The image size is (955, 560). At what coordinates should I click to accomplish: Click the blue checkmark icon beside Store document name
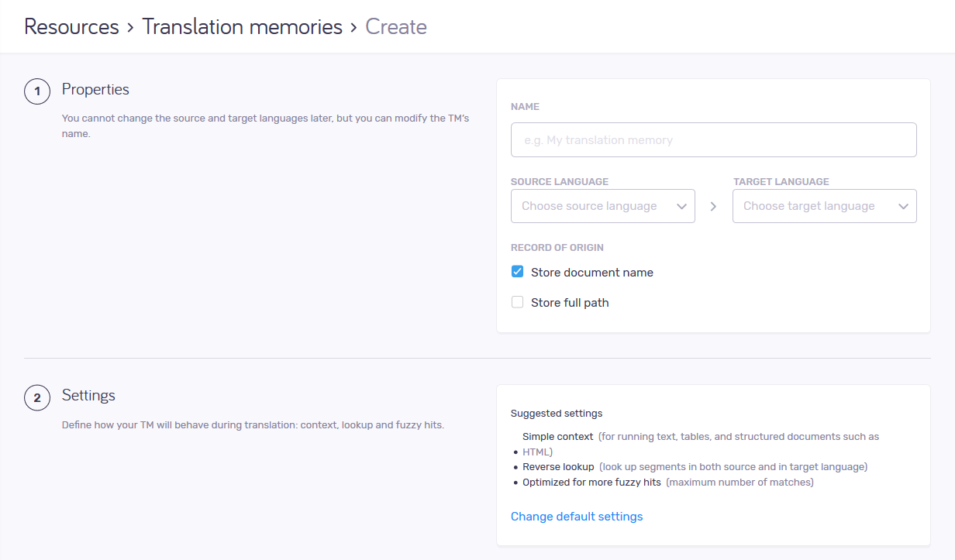(517, 272)
